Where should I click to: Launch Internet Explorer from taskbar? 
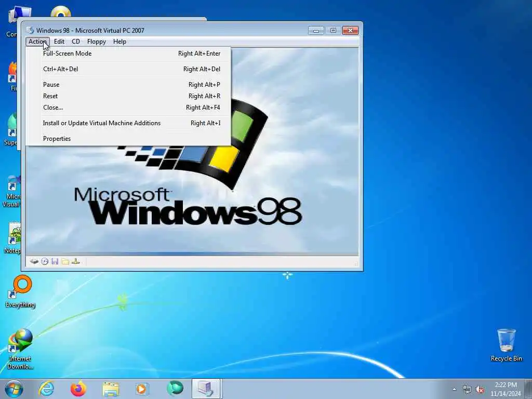(46, 389)
